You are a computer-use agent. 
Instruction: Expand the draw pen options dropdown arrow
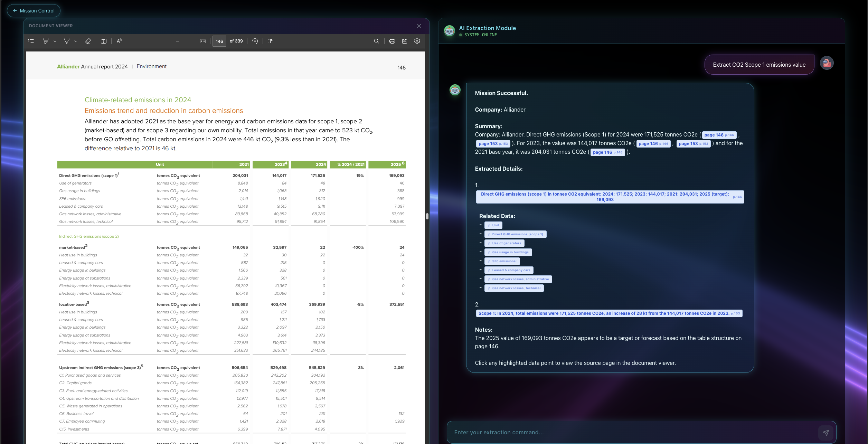[76, 41]
